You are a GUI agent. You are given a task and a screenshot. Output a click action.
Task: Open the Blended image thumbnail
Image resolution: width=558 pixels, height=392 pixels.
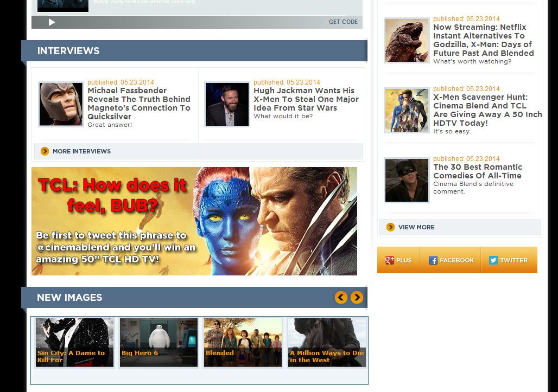[x=243, y=343]
